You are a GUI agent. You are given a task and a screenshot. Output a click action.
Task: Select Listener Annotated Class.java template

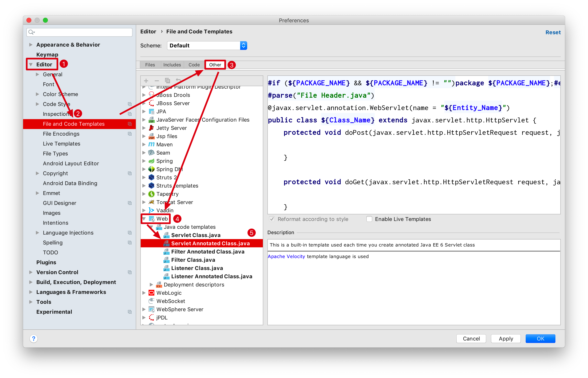click(x=211, y=276)
